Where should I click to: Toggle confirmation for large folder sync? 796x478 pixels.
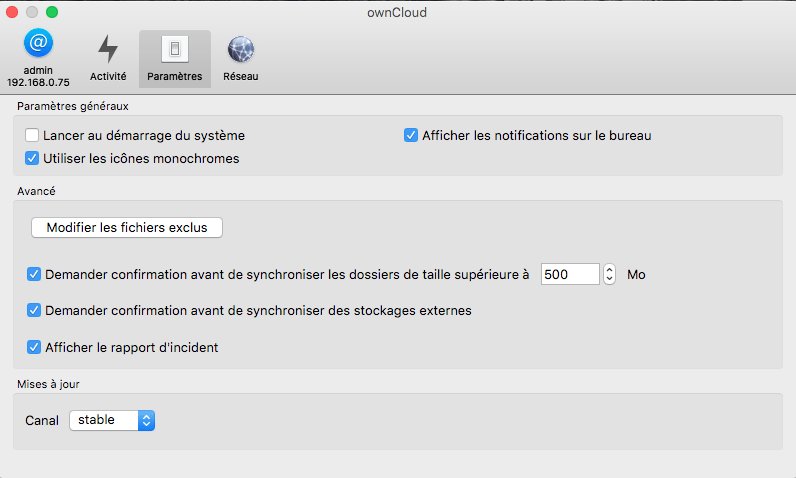pos(34,273)
